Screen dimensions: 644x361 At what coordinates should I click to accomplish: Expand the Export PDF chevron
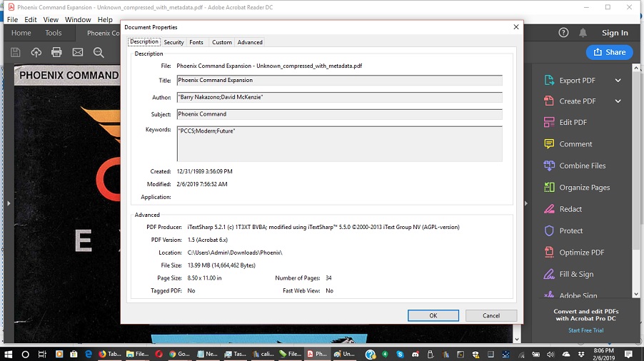click(x=618, y=81)
